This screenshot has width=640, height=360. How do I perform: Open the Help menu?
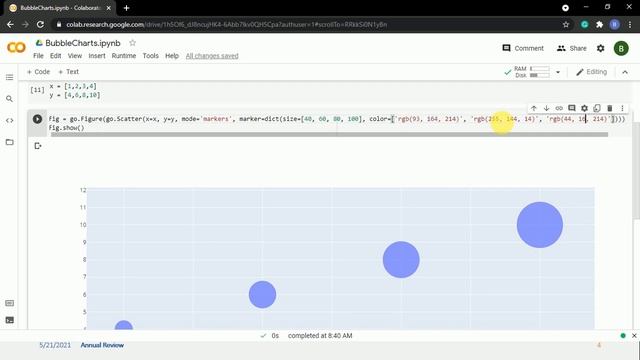[172, 56]
